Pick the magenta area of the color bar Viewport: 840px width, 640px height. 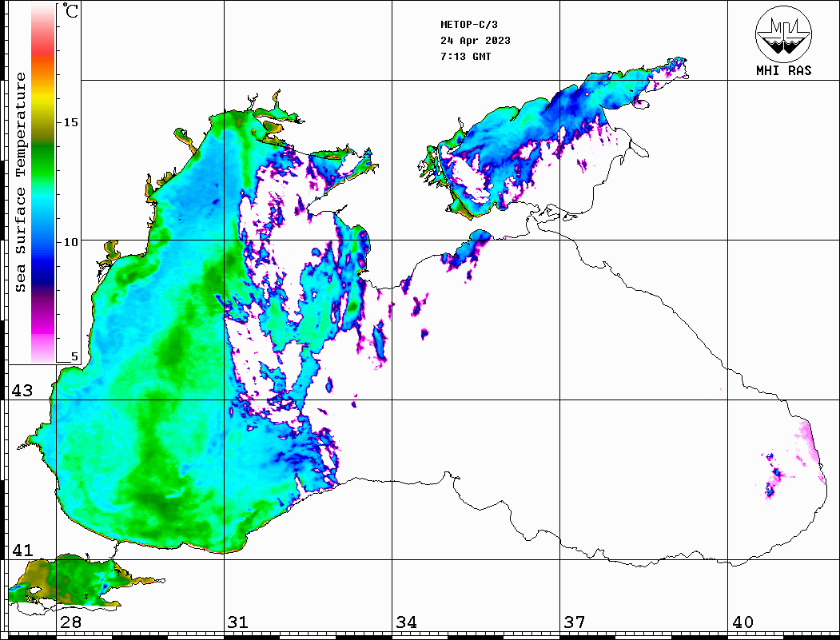[x=43, y=324]
